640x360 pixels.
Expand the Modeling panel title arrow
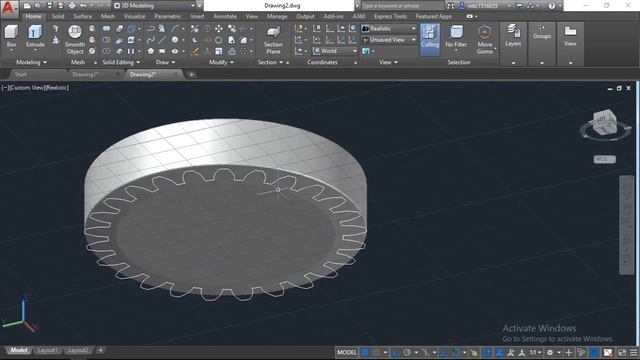click(x=45, y=62)
